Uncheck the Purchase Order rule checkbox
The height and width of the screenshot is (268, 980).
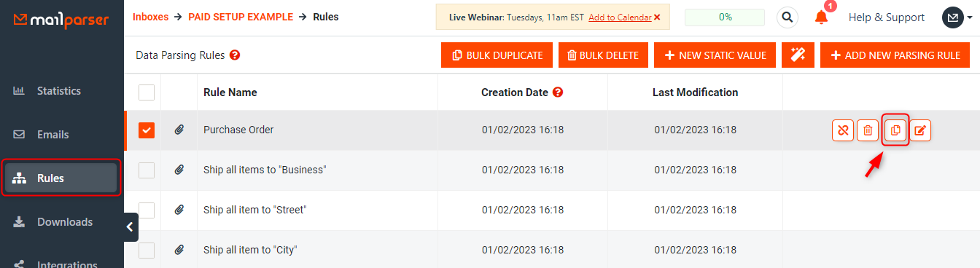(x=147, y=130)
